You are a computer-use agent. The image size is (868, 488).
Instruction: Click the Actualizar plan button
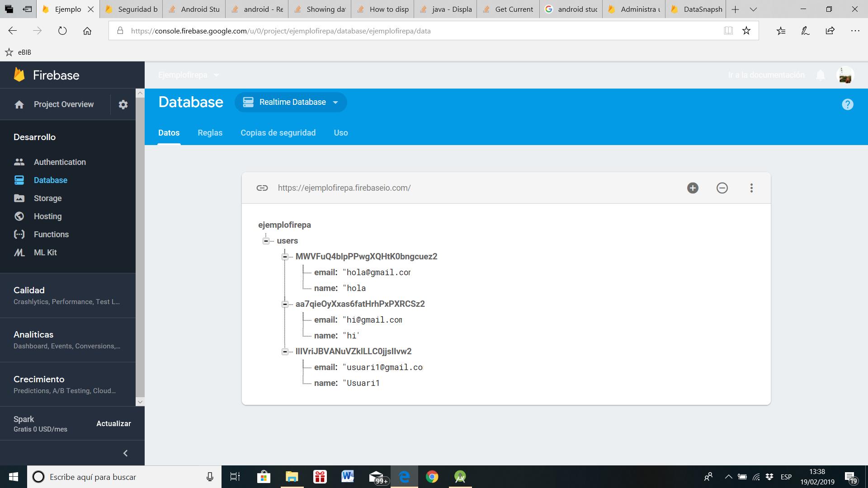tap(113, 423)
